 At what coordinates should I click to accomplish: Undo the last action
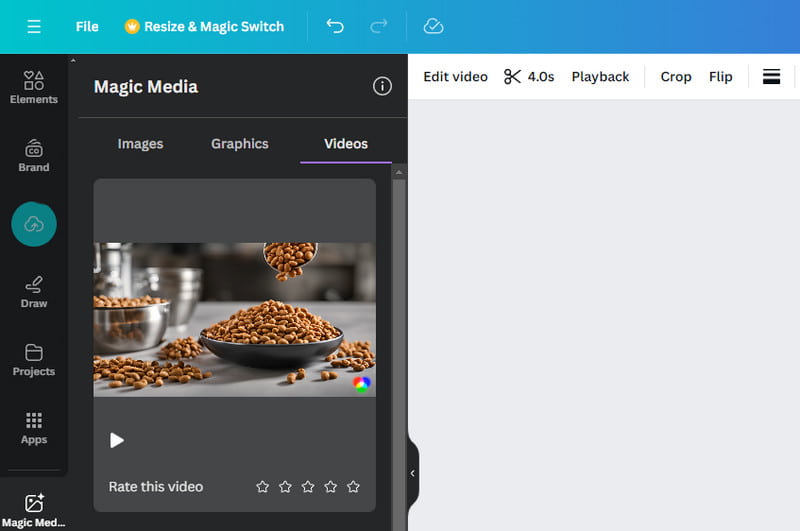coord(335,26)
